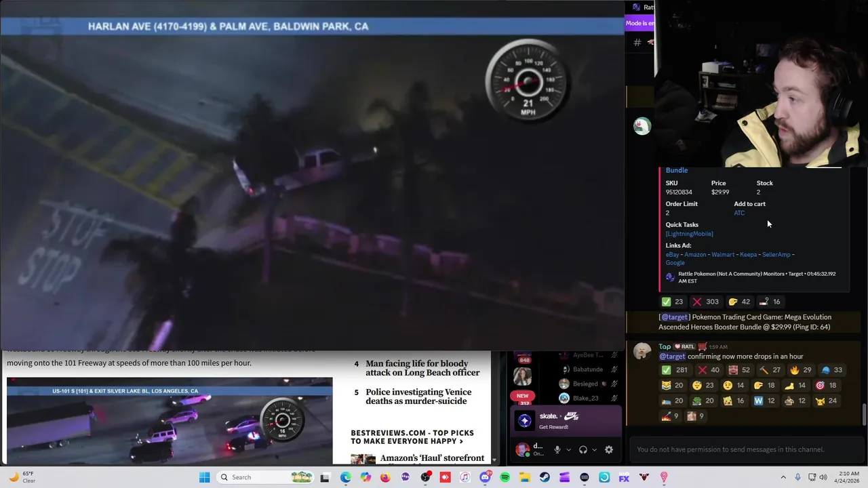Open the pink map pin taskbar app
The width and height of the screenshot is (868, 488).
tap(664, 477)
